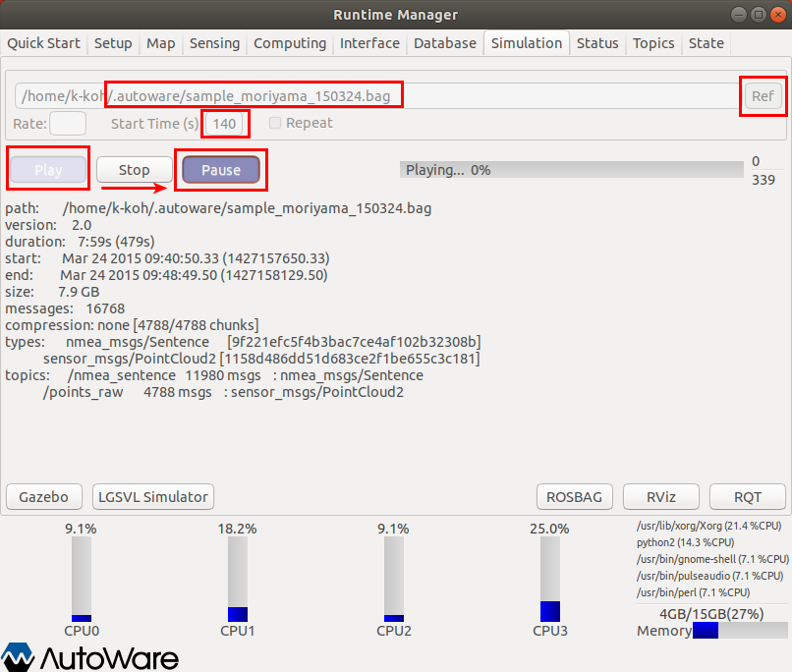Viewport: 792px width, 672px height.
Task: Click the CPU0 usage bar
Action: 82,579
